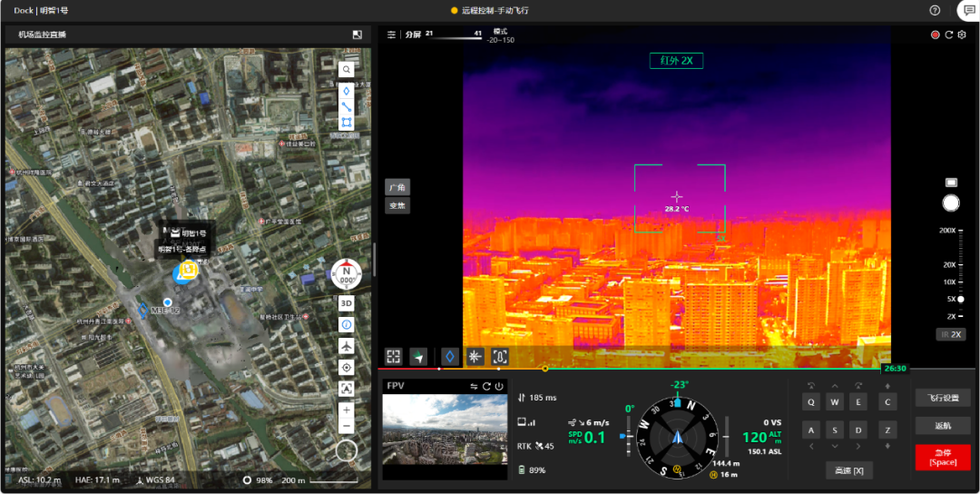This screenshot has width=980, height=494.
Task: Zoom out on the map
Action: (x=347, y=427)
